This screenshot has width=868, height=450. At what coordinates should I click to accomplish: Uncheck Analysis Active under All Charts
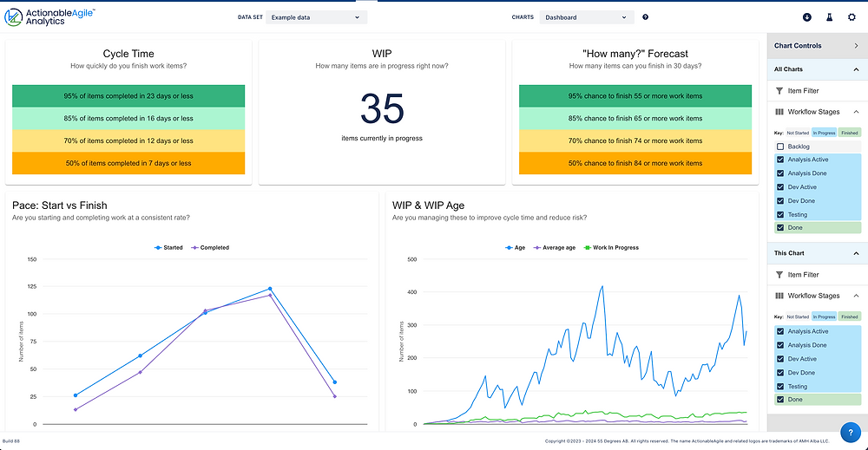point(780,160)
